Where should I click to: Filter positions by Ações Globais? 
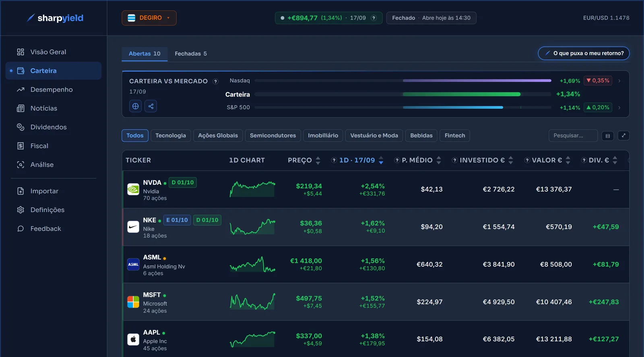pos(218,136)
